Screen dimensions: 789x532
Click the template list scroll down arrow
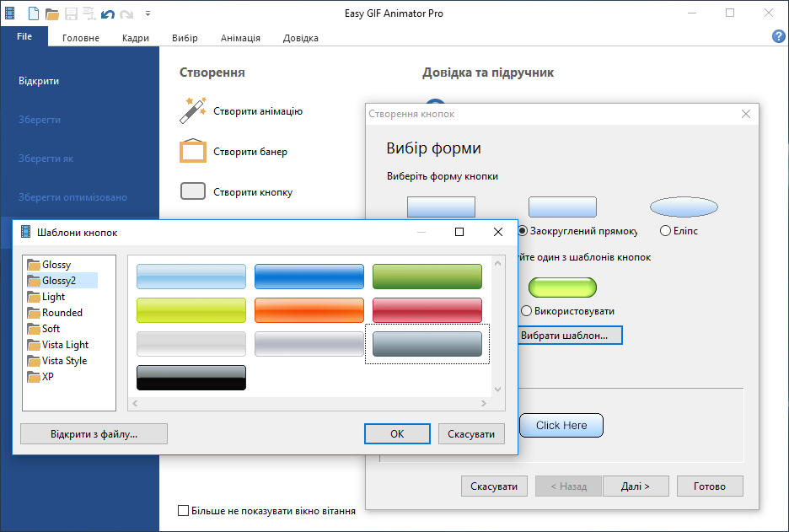pyautogui.click(x=497, y=389)
